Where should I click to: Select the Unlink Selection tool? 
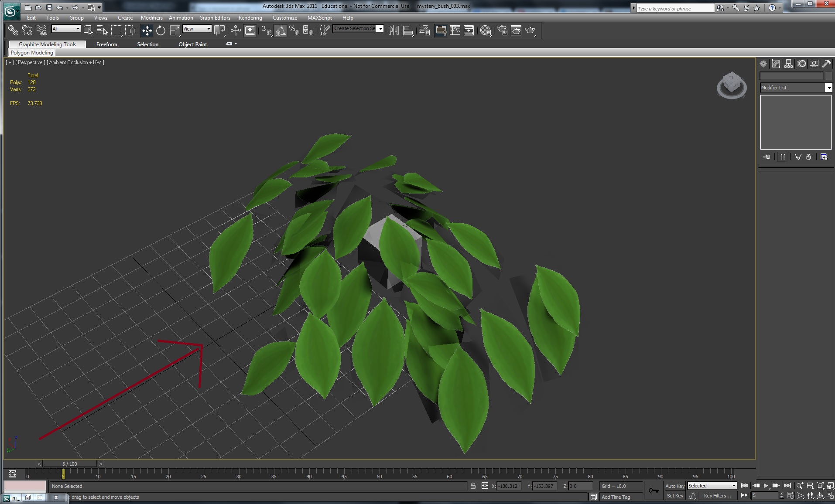pyautogui.click(x=27, y=30)
